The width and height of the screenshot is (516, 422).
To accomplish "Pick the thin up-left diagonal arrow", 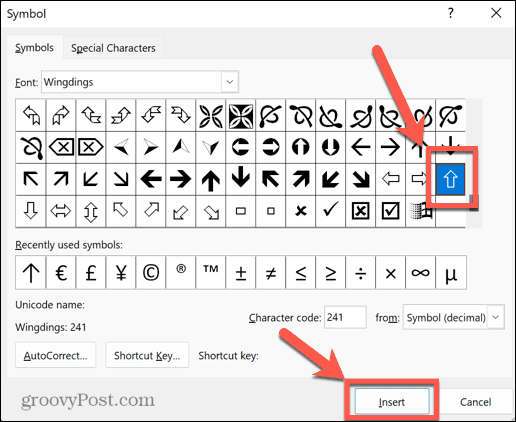I will 31,179.
